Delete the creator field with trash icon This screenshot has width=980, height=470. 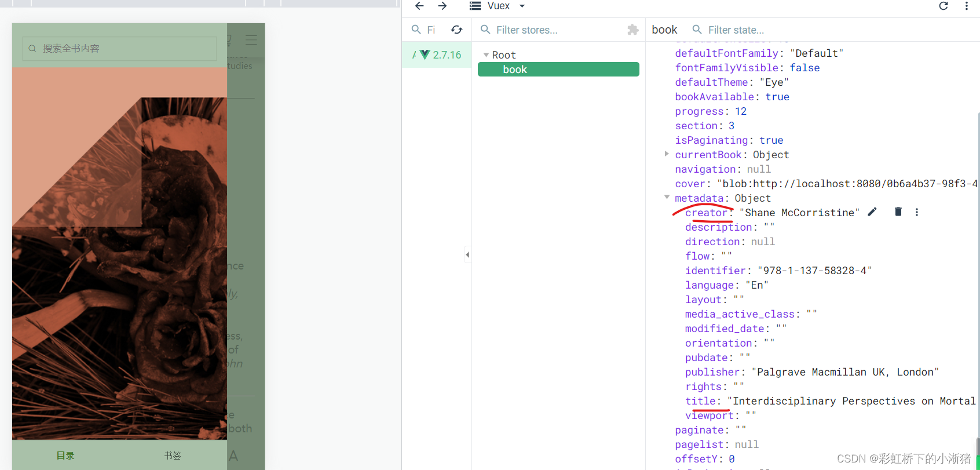pyautogui.click(x=898, y=212)
